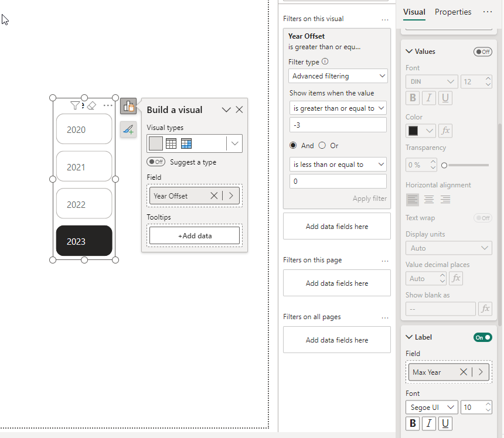Open Filters on this page more options
The width and height of the screenshot is (504, 438).
[385, 261]
